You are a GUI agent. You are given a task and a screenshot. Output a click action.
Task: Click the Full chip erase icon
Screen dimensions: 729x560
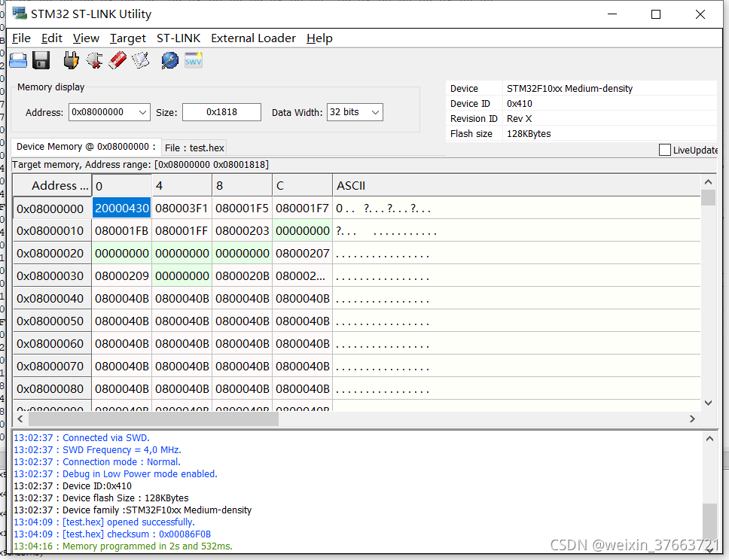[x=117, y=60]
